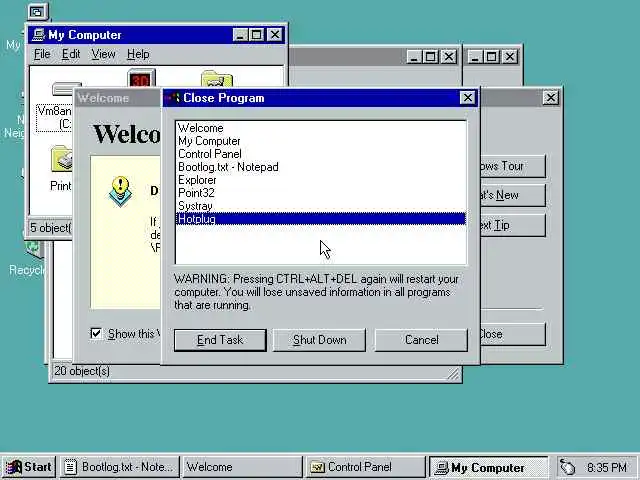Image resolution: width=640 pixels, height=480 pixels.
Task: Open the File menu in My Computer
Action: 42,54
